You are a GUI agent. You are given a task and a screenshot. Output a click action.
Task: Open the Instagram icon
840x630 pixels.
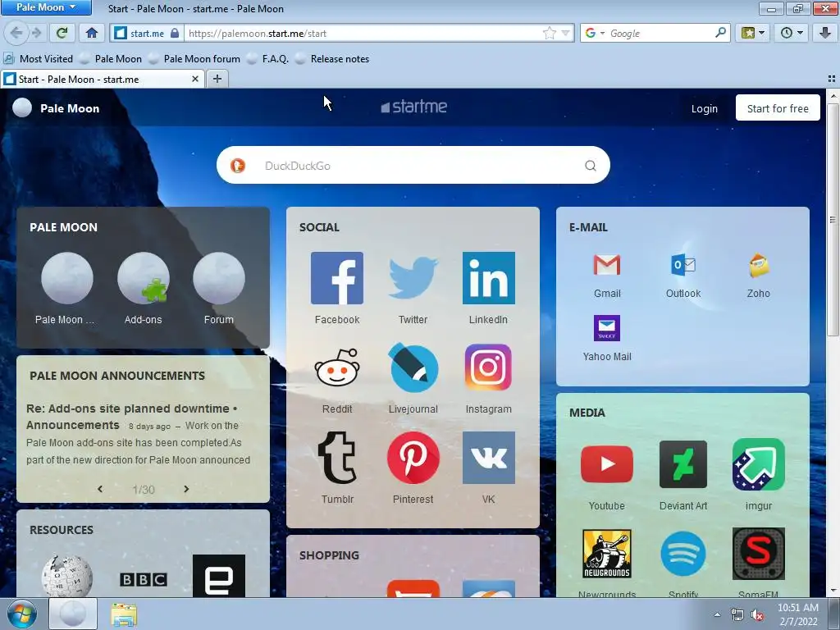489,367
